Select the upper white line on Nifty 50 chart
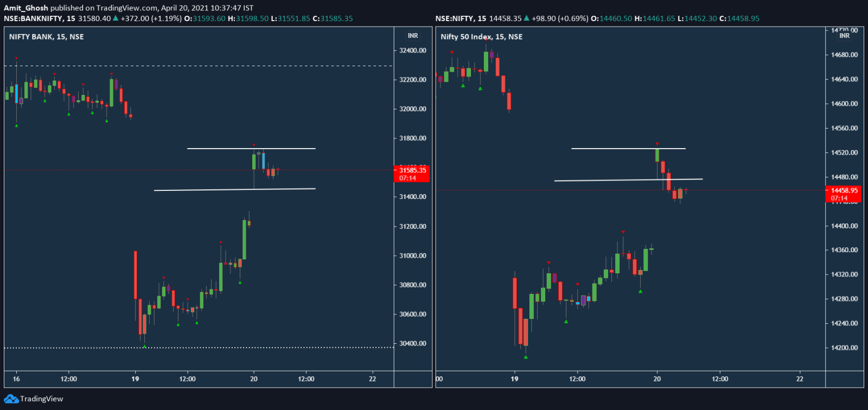The height and width of the screenshot is (410, 868). point(628,149)
